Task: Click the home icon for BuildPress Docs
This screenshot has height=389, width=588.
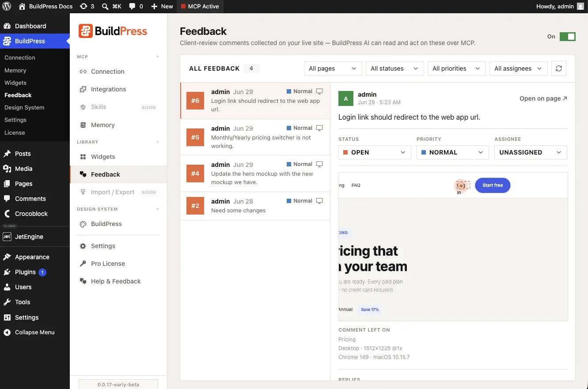Action: 22,7
